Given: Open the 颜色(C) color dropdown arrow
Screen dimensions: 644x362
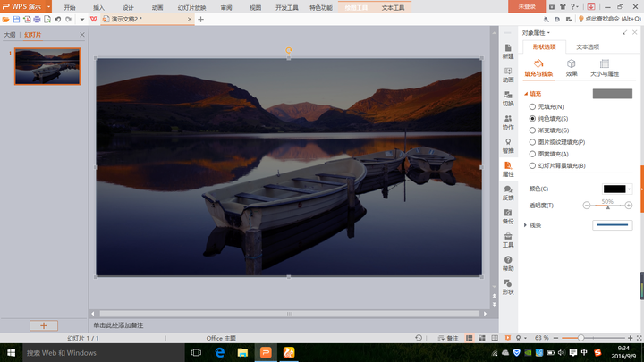Looking at the screenshot, I should coord(629,189).
